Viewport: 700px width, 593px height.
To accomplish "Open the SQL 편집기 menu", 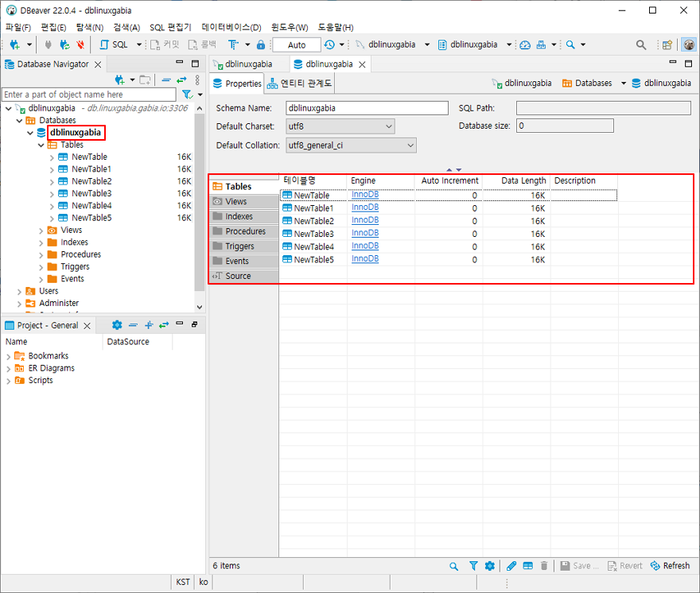I will tap(170, 27).
